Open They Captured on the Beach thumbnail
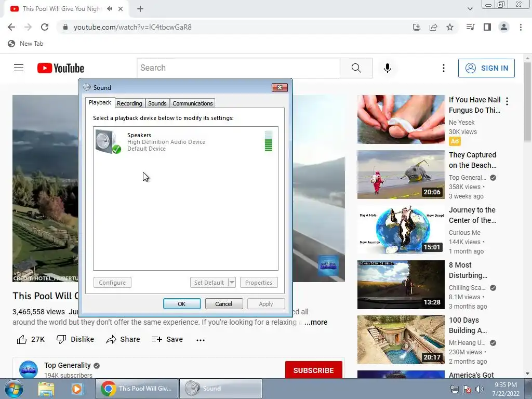Viewport: 532px width, 399px height. pos(401,175)
